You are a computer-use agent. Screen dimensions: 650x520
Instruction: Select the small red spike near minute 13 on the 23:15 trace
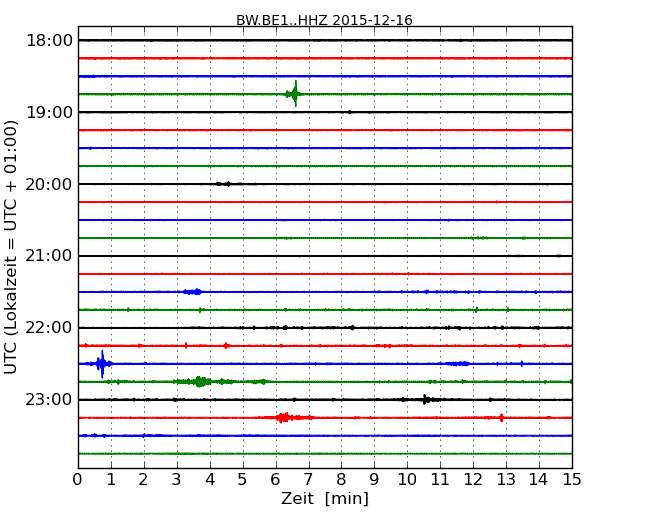502,418
